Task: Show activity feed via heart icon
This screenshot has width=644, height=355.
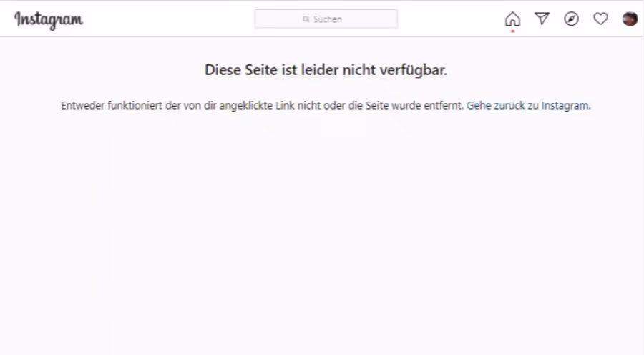Action: coord(600,19)
